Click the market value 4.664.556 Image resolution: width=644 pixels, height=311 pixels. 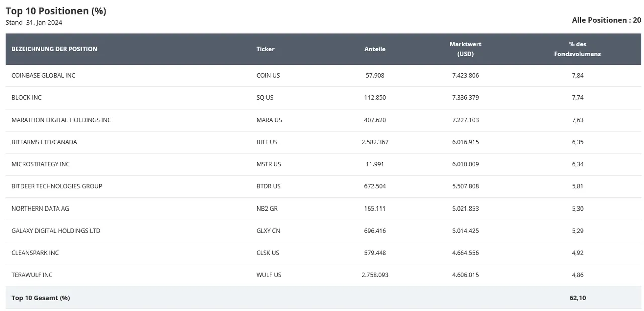[x=465, y=252]
